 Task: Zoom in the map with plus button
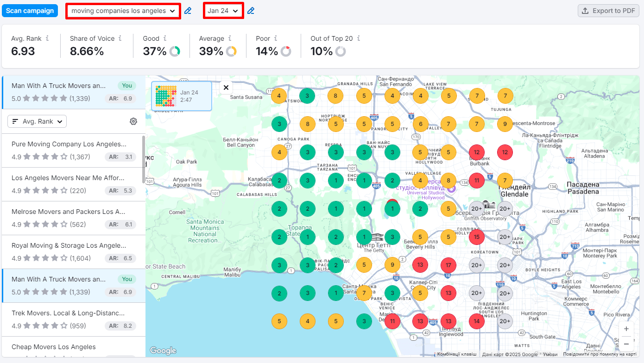click(626, 329)
